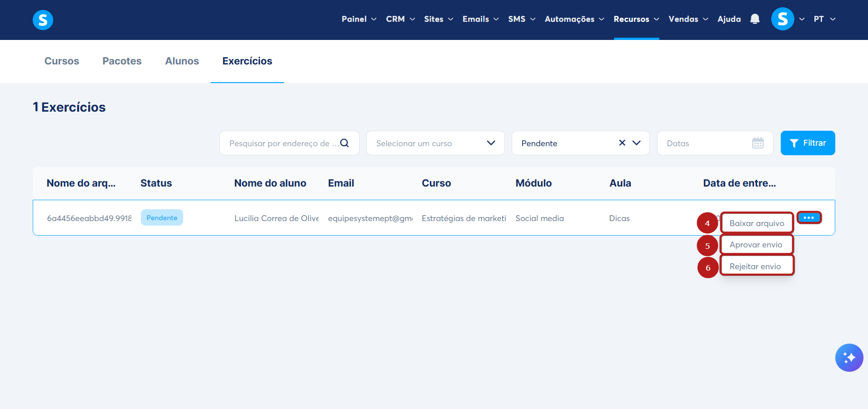This screenshot has height=409, width=868.
Task: Click the Datas date field
Action: coord(715,143)
